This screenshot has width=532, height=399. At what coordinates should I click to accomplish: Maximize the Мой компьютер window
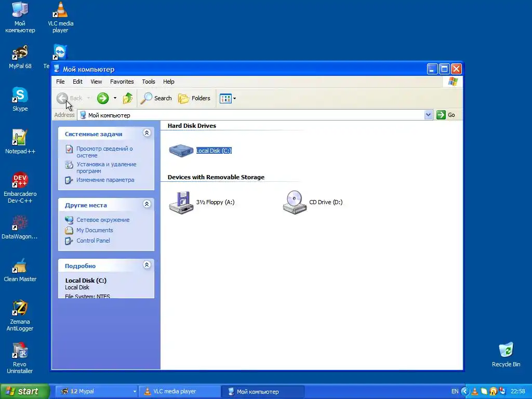tap(444, 69)
